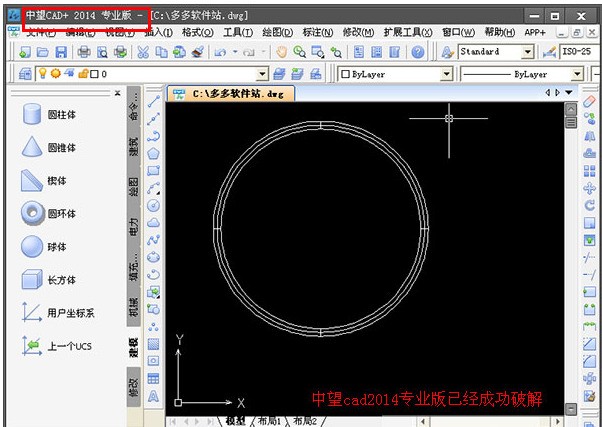Click the Save disk icon
This screenshot has width=602, height=427.
pyautogui.click(x=61, y=52)
